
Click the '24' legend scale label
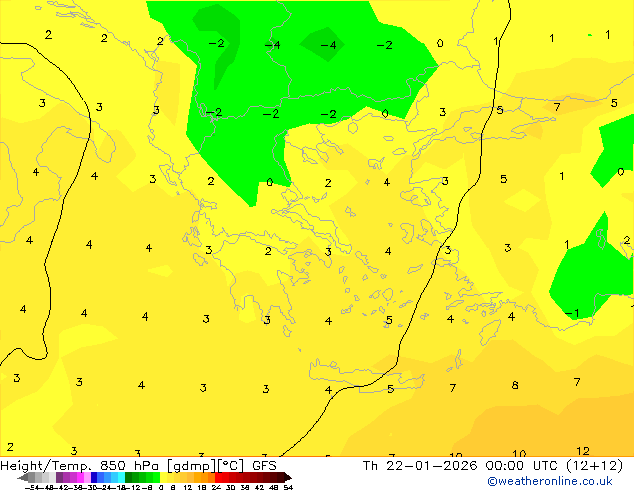pyautogui.click(x=216, y=487)
